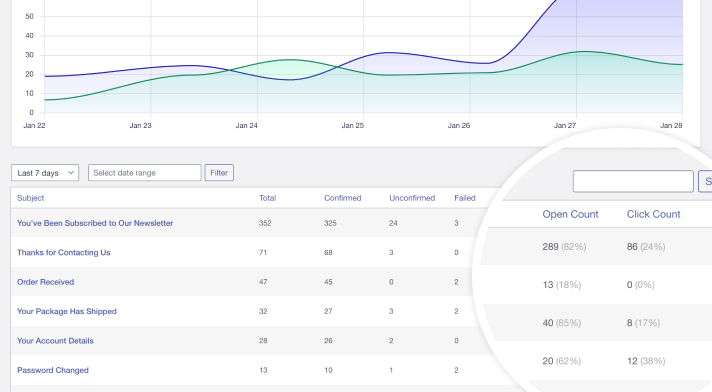
Task: Open "Your Package Has Shipped" email
Action: (x=67, y=312)
